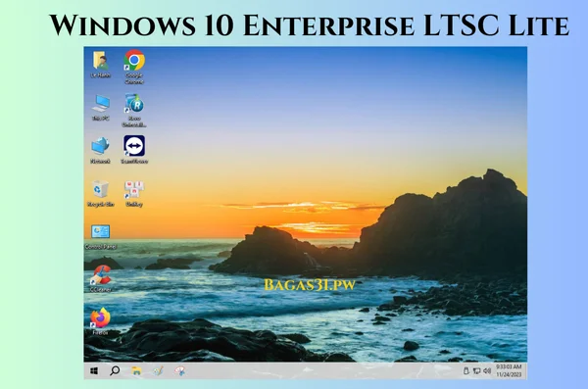Launch the UniKey keyboard shortcut icon
The width and height of the screenshot is (588, 389).
134,193
